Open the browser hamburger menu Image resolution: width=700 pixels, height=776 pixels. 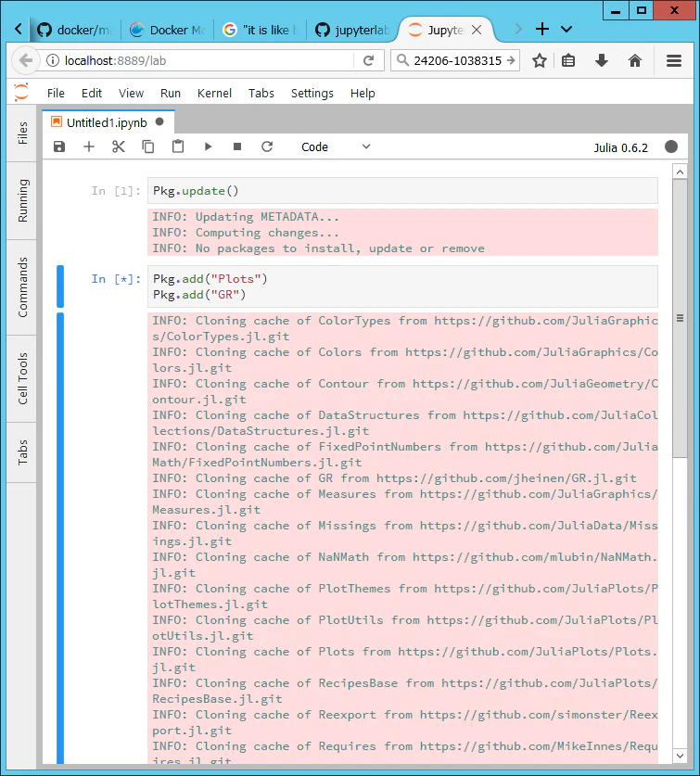point(674,61)
